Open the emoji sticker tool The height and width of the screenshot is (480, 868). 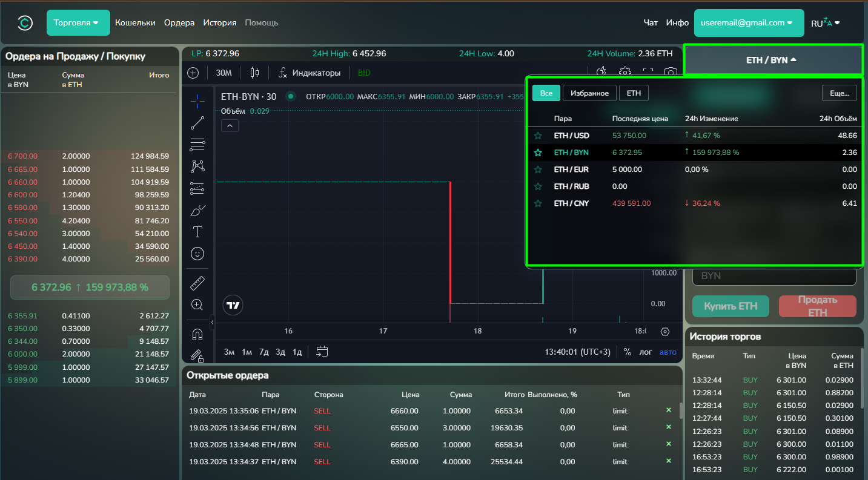coord(197,254)
